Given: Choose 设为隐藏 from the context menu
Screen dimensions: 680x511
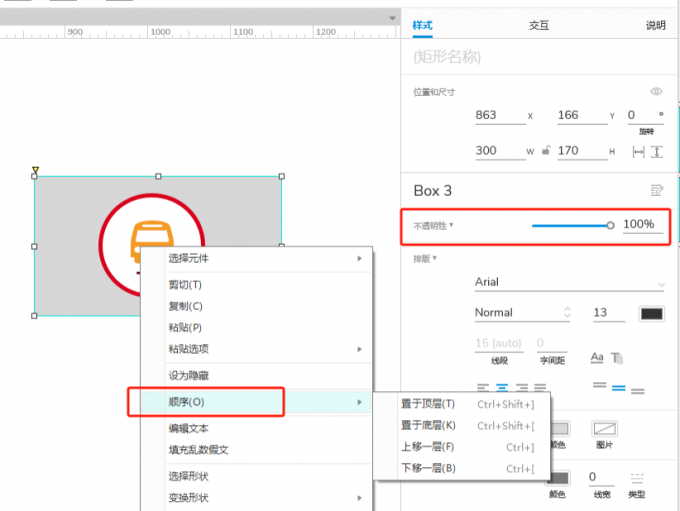Looking at the screenshot, I should point(189,376).
